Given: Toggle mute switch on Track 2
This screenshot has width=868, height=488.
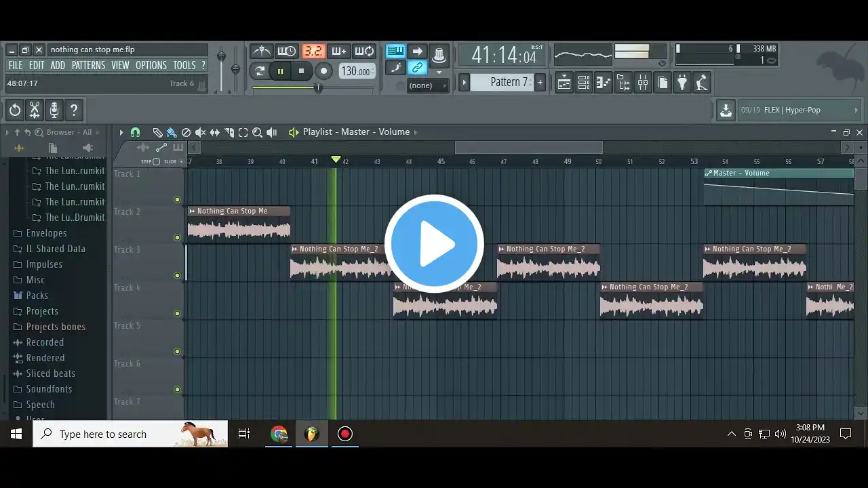Looking at the screenshot, I should (x=177, y=237).
